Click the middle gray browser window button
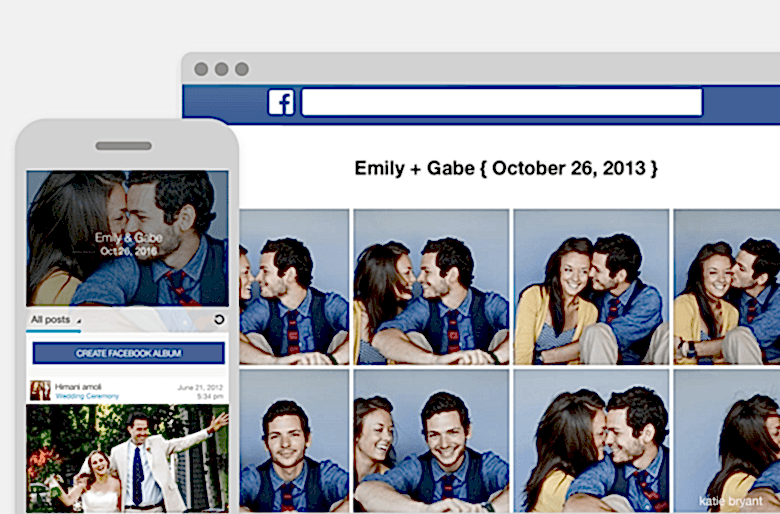Viewport: 780px width, 514px height. click(221, 69)
